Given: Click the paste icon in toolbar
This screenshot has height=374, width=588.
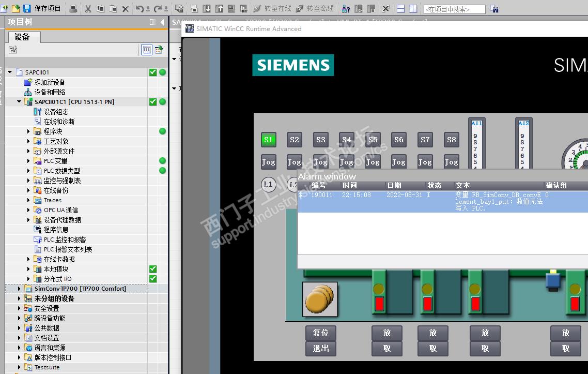Looking at the screenshot, I should (x=113, y=8).
